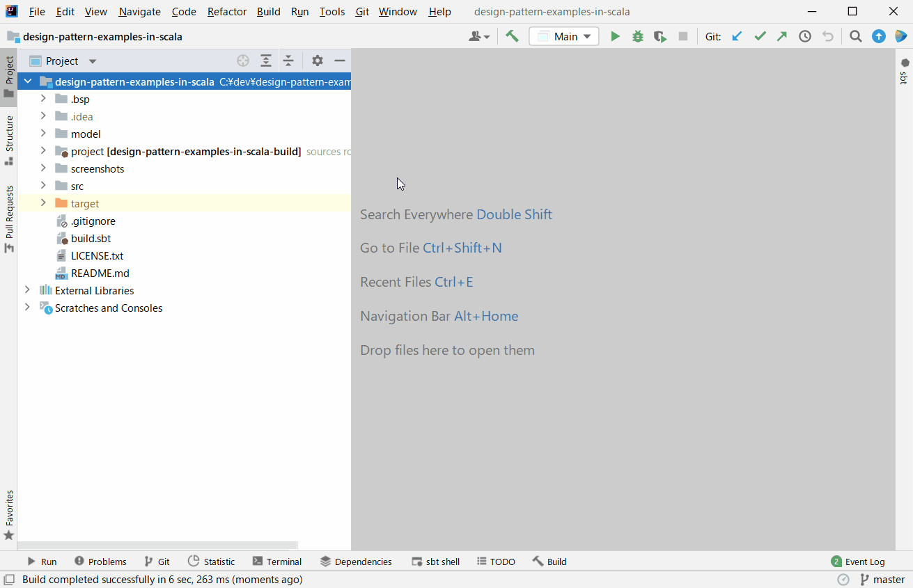Open the colorful plugin icon in toolbar

[x=901, y=36]
